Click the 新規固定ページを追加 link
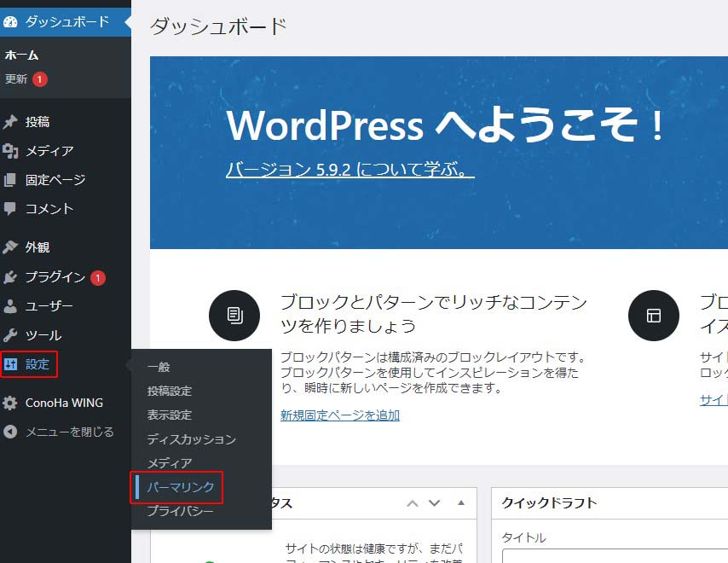Viewport: 728px width, 563px height. 340,415
